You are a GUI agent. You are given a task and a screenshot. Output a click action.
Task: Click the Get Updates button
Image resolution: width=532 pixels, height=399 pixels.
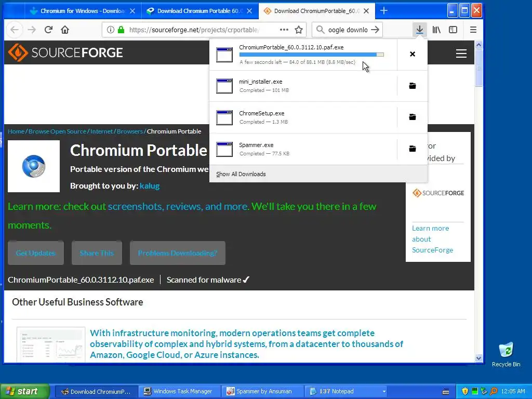pos(36,253)
